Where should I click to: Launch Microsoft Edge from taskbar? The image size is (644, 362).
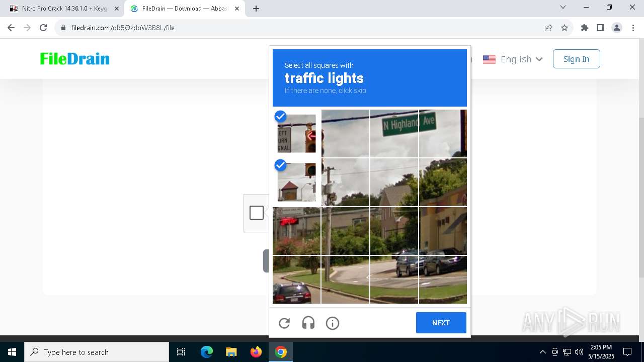pos(207,352)
